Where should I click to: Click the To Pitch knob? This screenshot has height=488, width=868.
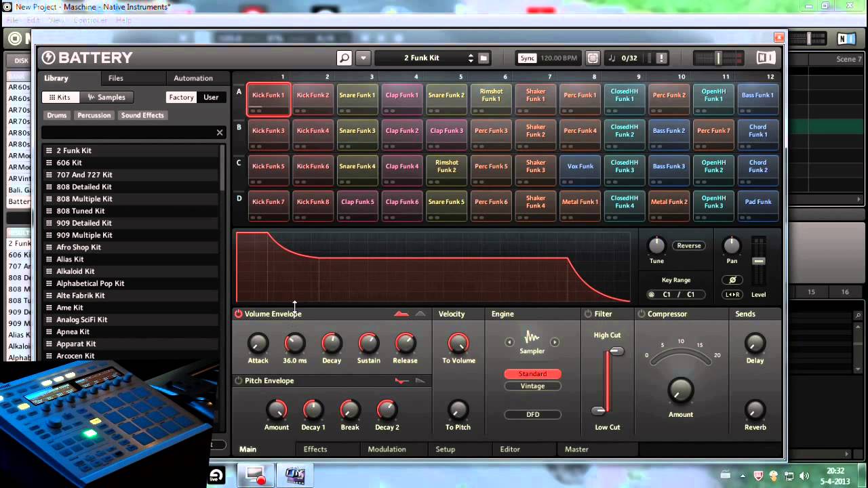coord(458,409)
